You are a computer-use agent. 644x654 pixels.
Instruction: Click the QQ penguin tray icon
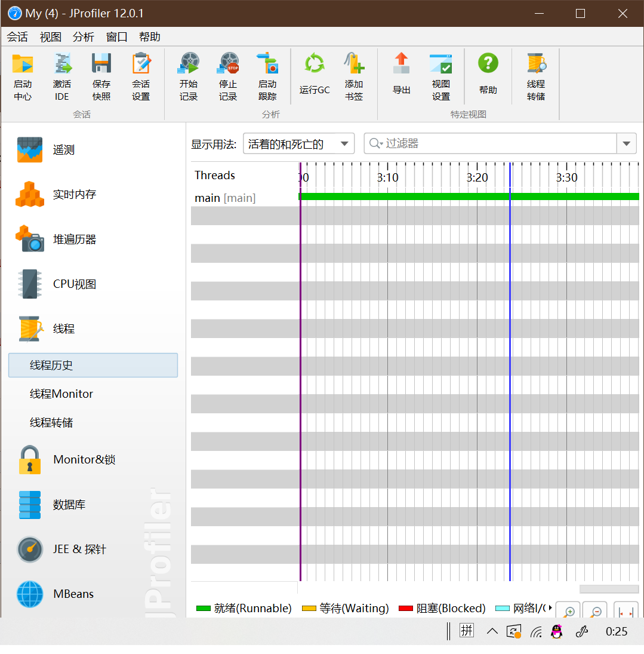point(556,631)
